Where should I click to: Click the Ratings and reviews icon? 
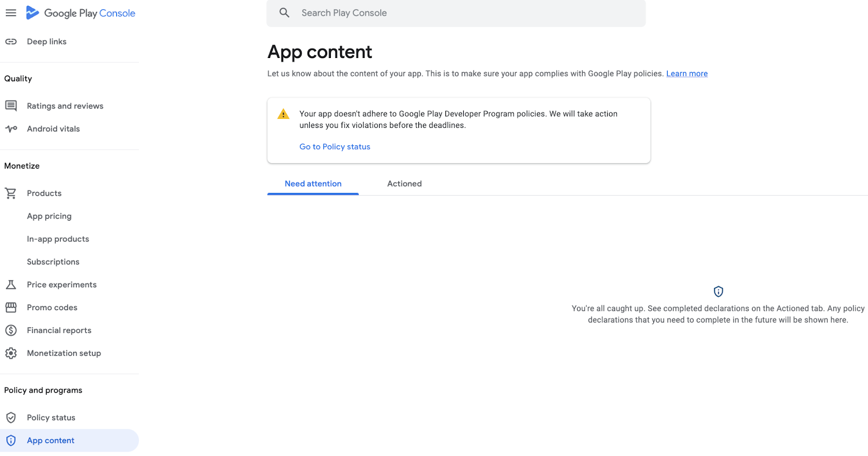click(x=11, y=106)
